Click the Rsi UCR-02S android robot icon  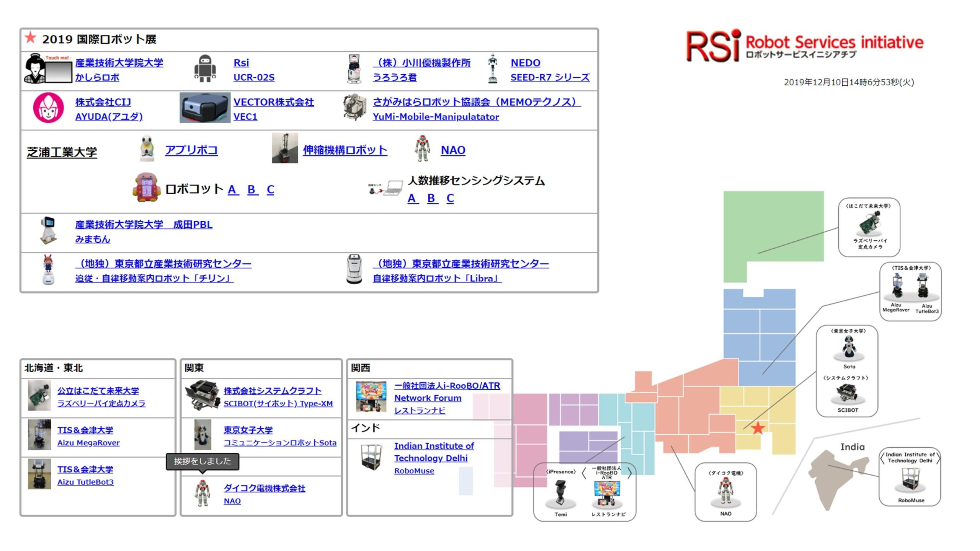click(x=205, y=69)
